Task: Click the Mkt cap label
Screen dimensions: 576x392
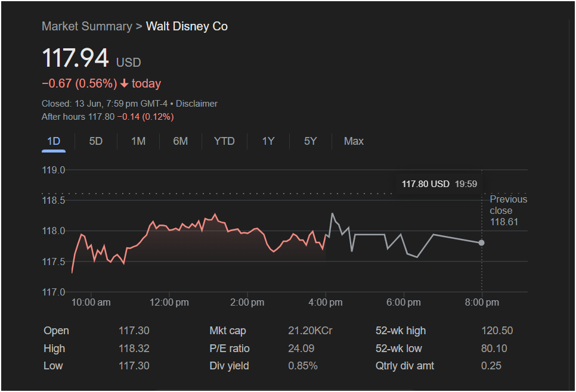Action: point(228,331)
